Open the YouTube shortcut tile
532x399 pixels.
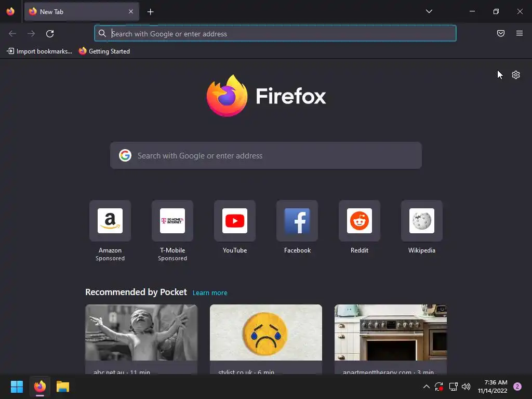tap(235, 221)
